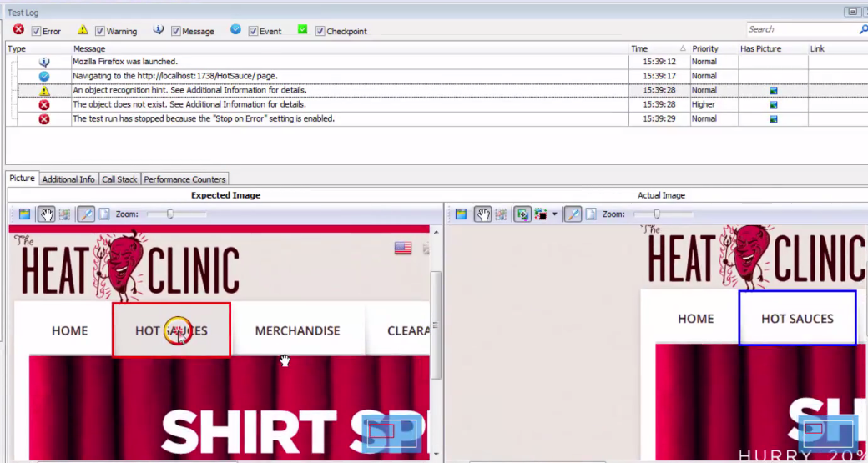Open comparison mode dropdown arrow in Actual Image toolbar

pyautogui.click(x=554, y=214)
